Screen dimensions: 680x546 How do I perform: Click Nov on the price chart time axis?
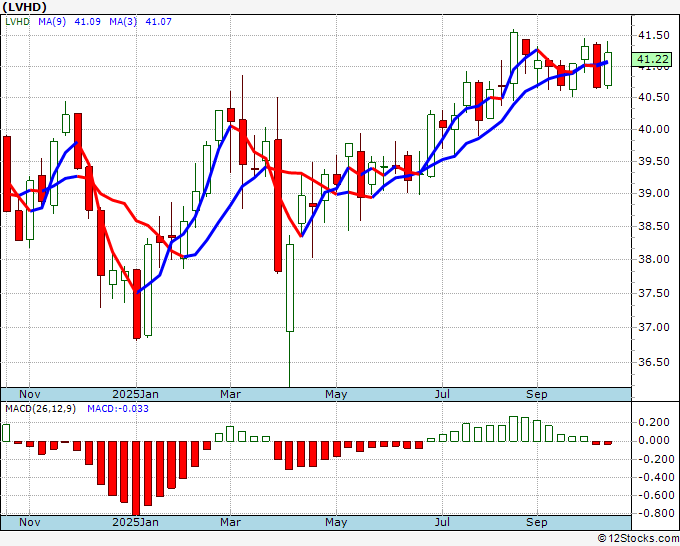[29, 394]
